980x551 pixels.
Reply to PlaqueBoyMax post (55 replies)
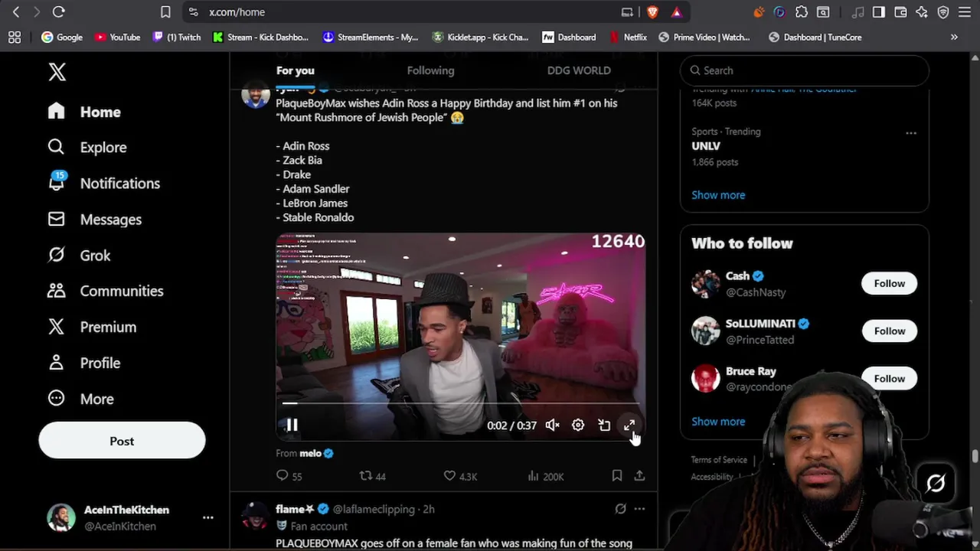289,476
